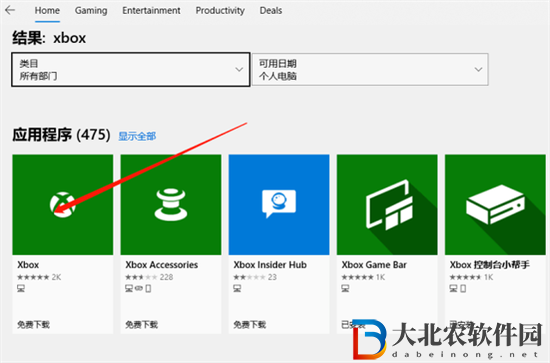The height and width of the screenshot is (363, 550).
Task: Click Xbox Game Bar 1K rating
Action: pos(363,277)
